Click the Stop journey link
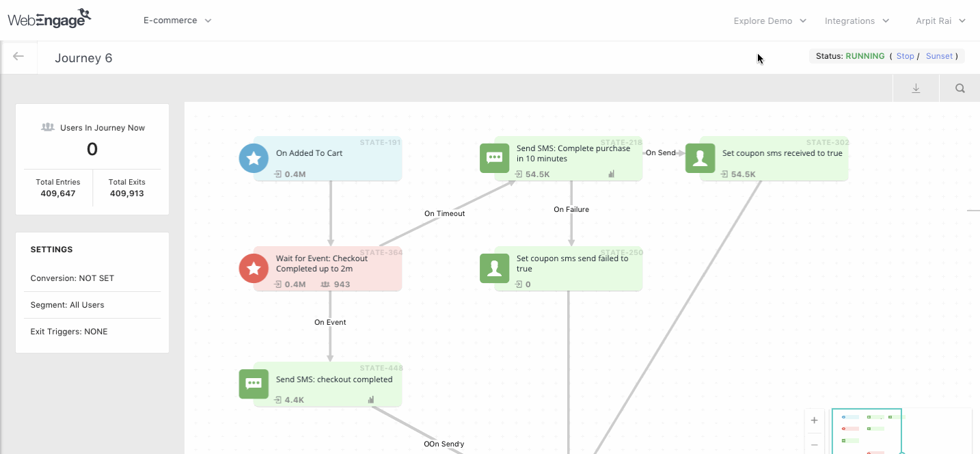 (905, 56)
